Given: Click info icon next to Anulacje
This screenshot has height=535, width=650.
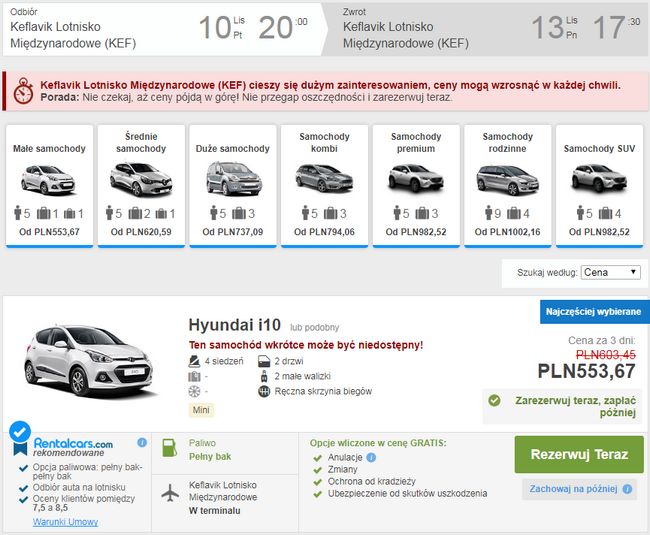Looking at the screenshot, I should [371, 458].
